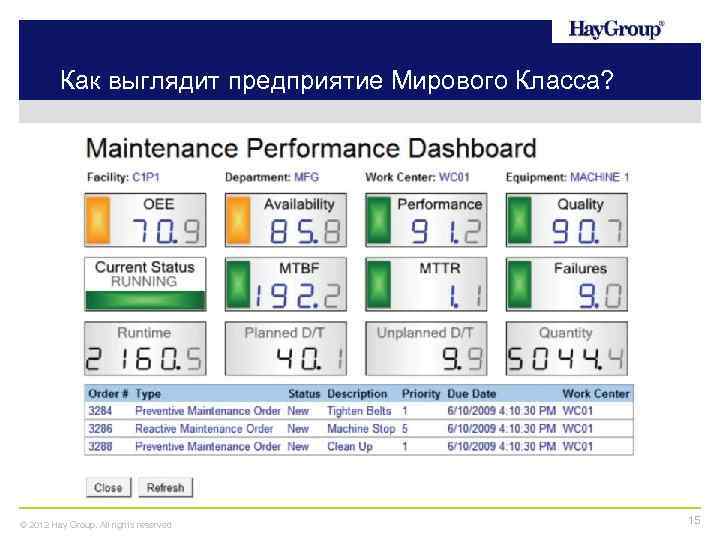Click the green MTTR status indicator
The height and width of the screenshot is (540, 720).
coord(379,284)
